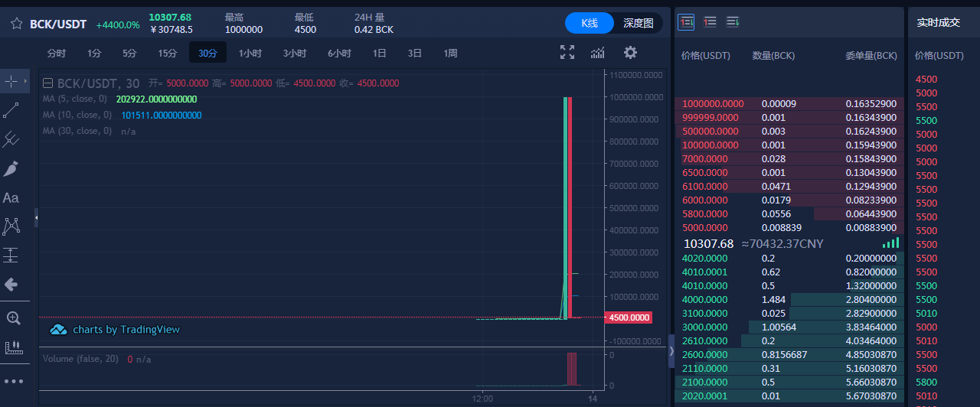Screen dimensions: 980x407
Task: Click the 10307.68 last price in order book
Action: pos(708,243)
